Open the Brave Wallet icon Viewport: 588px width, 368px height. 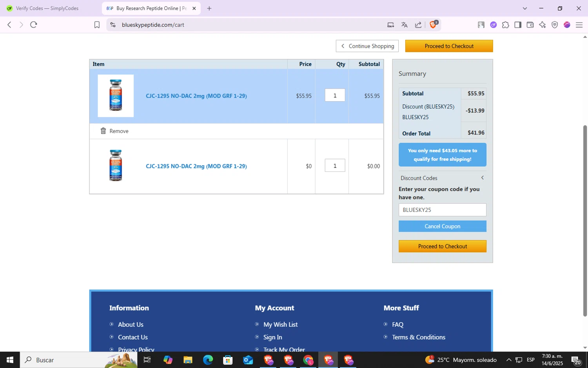[530, 25]
